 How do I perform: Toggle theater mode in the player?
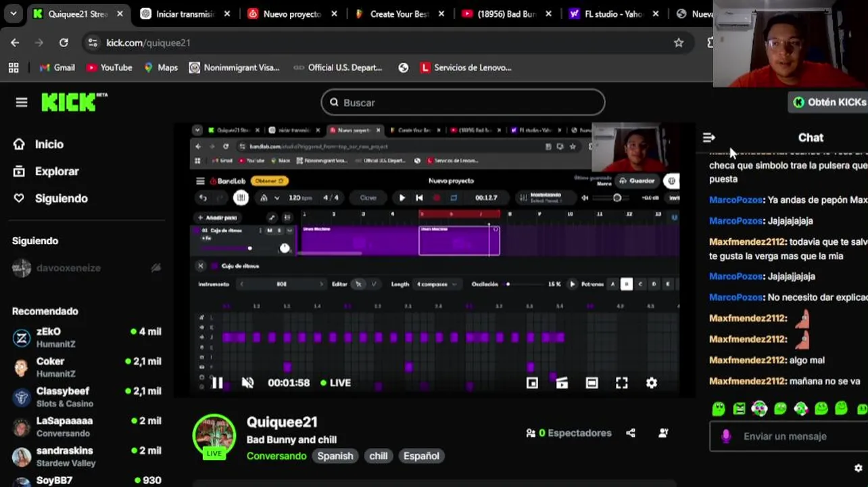coord(592,383)
